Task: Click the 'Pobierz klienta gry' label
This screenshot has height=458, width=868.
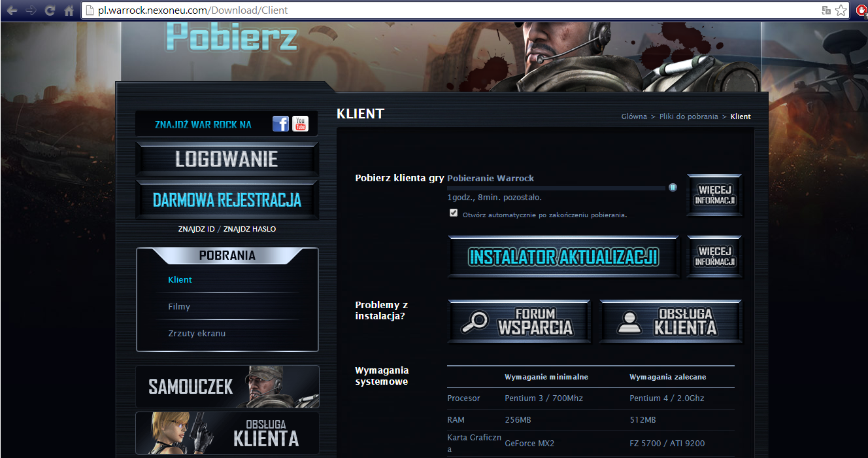Action: point(399,178)
